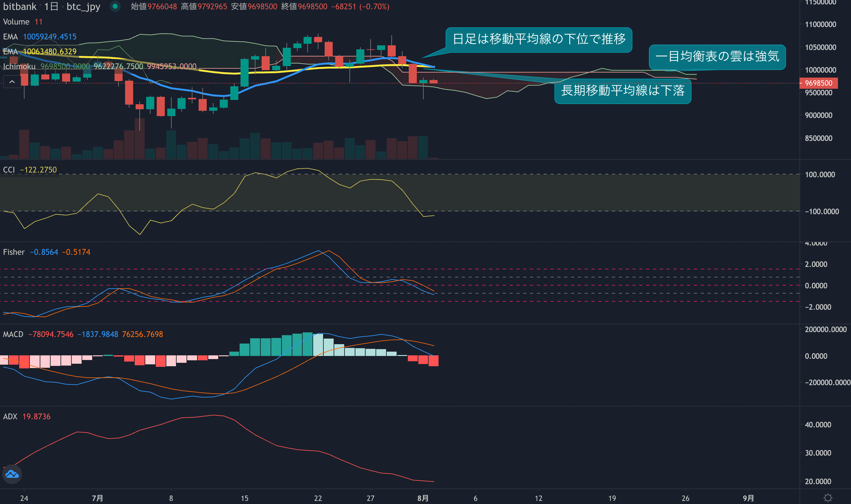Viewport: 851px width, 504px height.
Task: Open the Ichimoku indicator legend
Action: coord(19,66)
